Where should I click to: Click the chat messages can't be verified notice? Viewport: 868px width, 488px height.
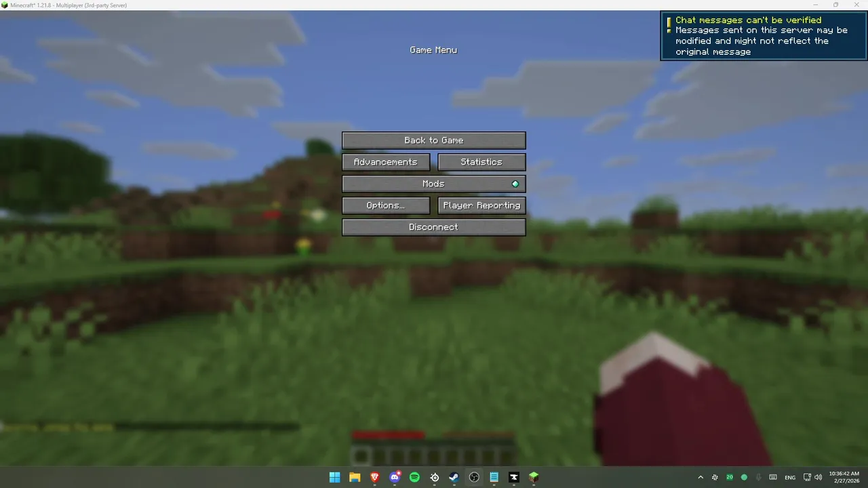point(764,36)
